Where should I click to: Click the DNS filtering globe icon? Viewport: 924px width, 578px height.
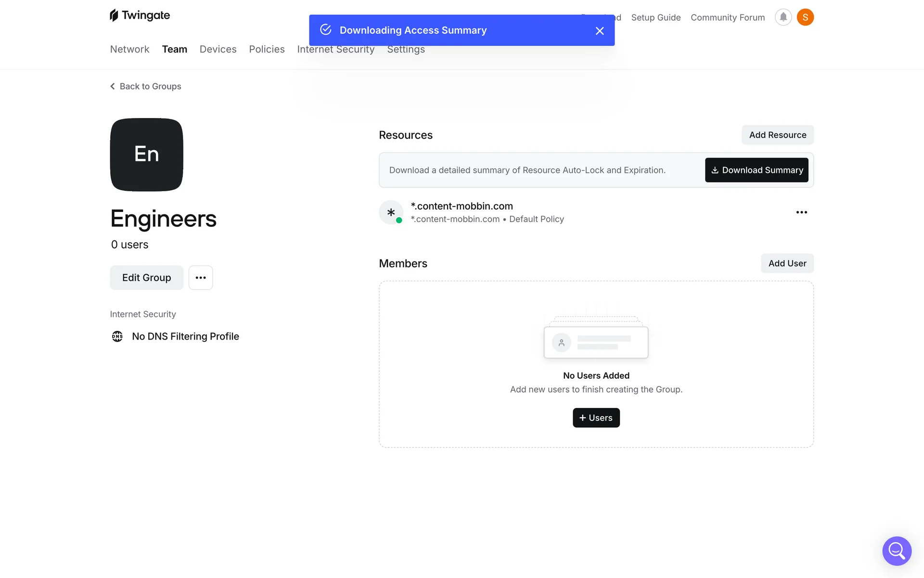pyautogui.click(x=117, y=336)
